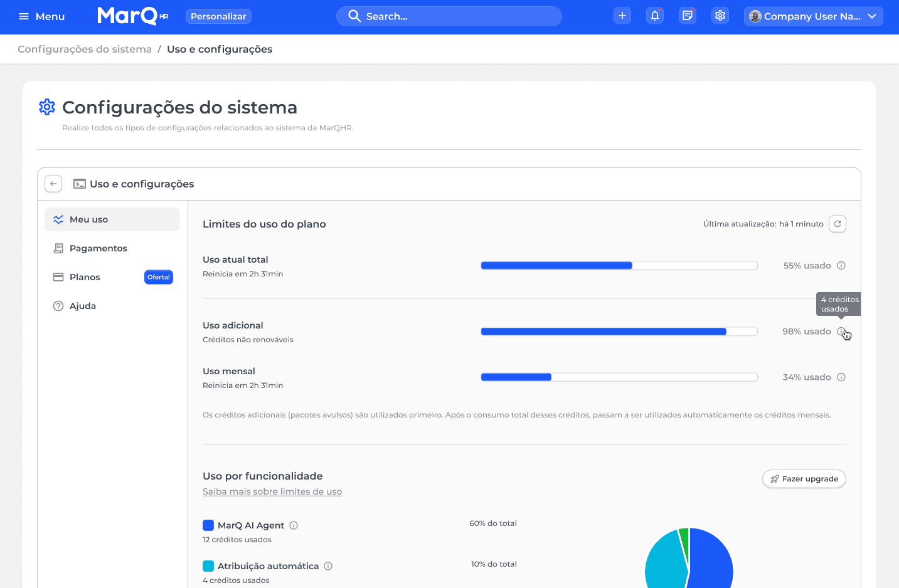Click the settings gear icon in header
The width and height of the screenshot is (899, 588).
coord(720,16)
